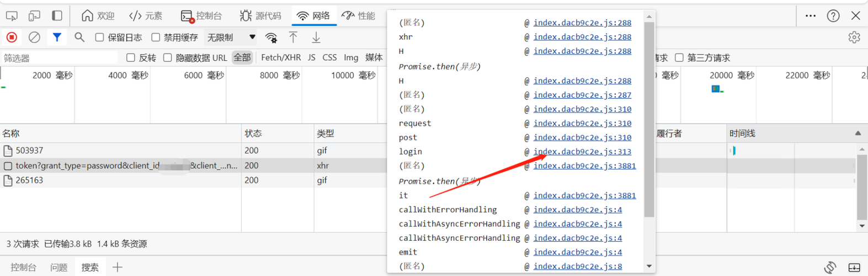Open index.dacb9c2e.js:4 link for emit
The width and height of the screenshot is (868, 276).
pos(578,252)
